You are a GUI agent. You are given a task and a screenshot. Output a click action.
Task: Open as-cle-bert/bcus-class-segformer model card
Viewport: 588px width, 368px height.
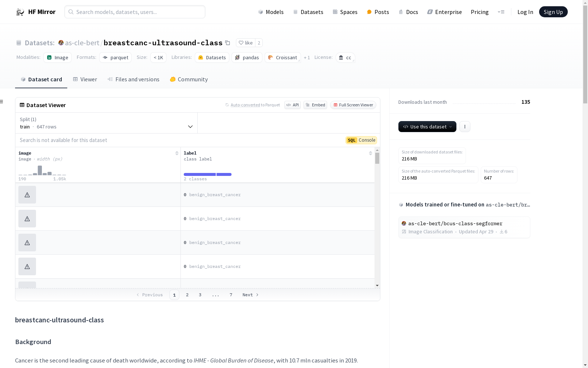point(464,227)
